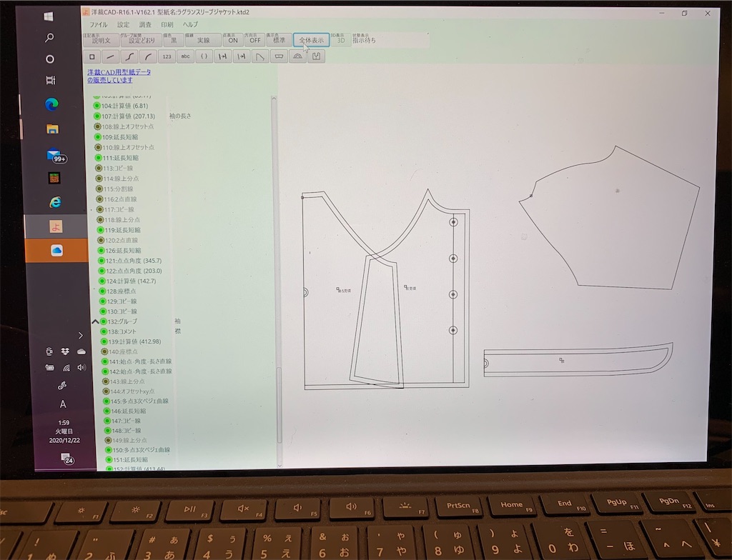Viewport: 732px width, 560px height.
Task: Open the 設定 menu
Action: [123, 24]
